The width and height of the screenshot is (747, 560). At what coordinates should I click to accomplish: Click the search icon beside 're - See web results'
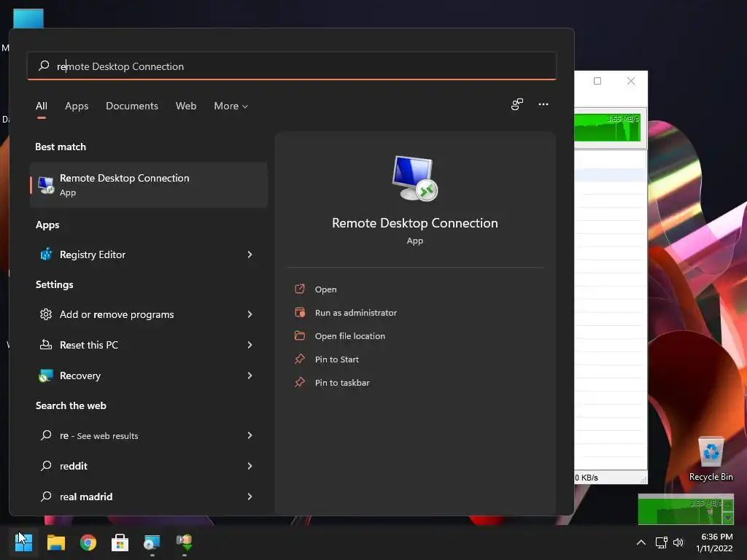click(46, 435)
